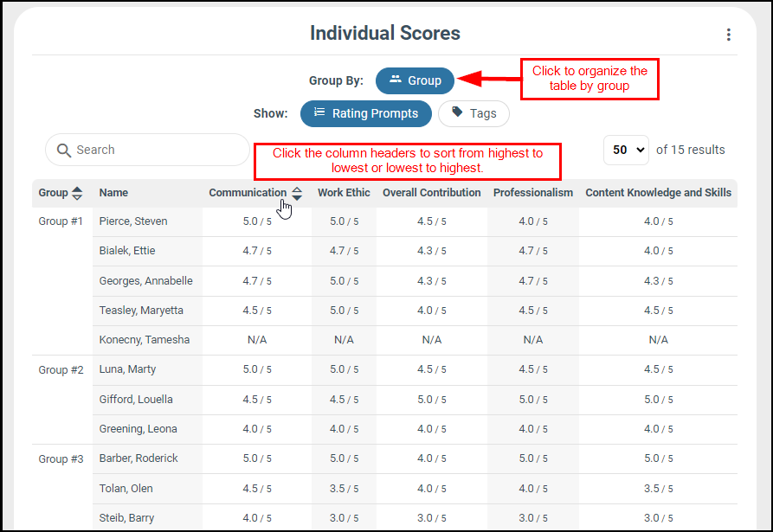Viewport: 773px width, 532px height.
Task: Select the name Georges, Annabelle
Action: tap(146, 281)
